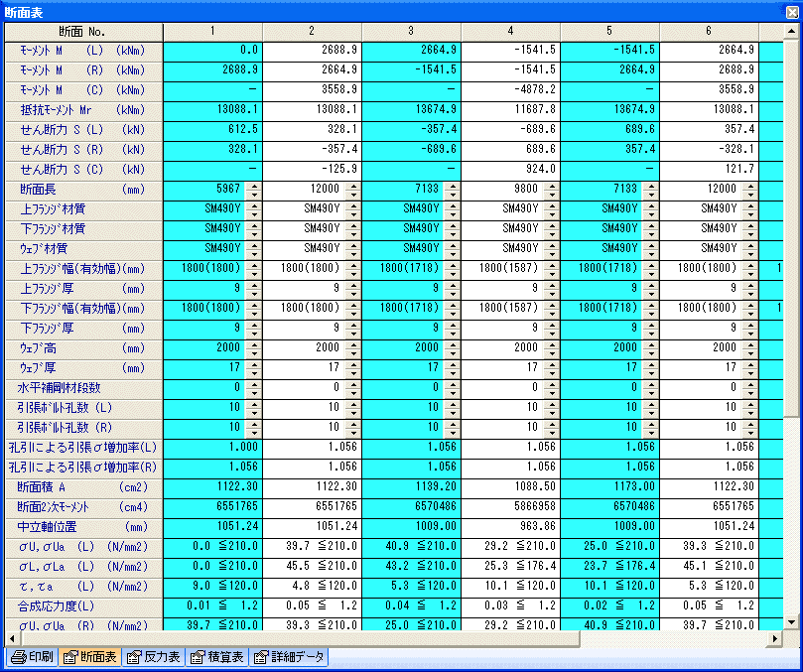Click the section 6 column header
Screen dimensions: 803x672
coord(710,32)
